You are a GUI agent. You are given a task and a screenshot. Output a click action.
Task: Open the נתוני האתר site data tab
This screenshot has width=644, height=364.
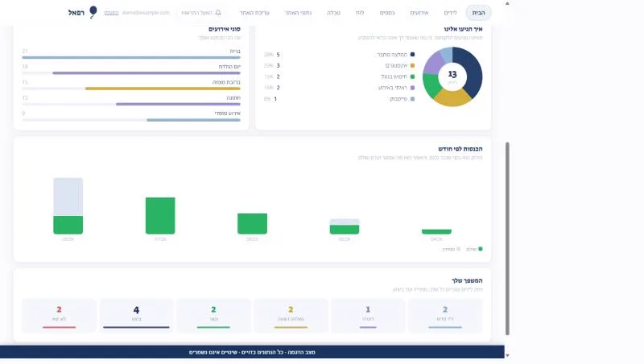(x=298, y=13)
